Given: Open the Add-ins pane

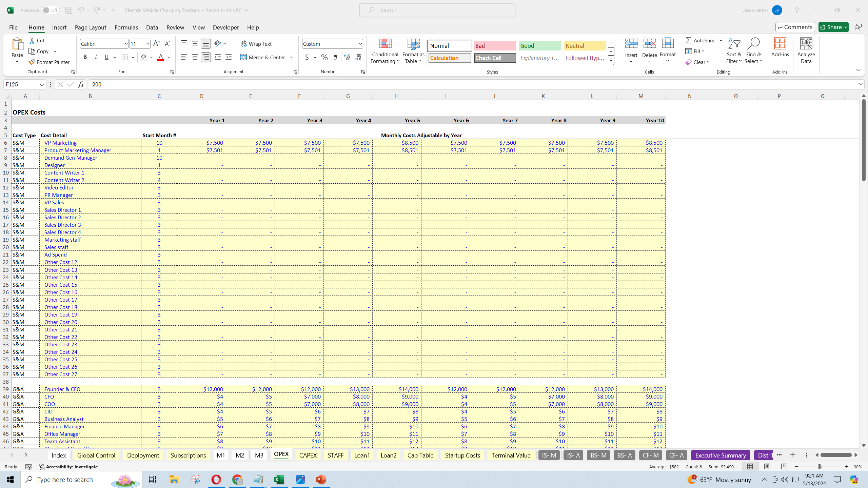Looking at the screenshot, I should 780,47.
